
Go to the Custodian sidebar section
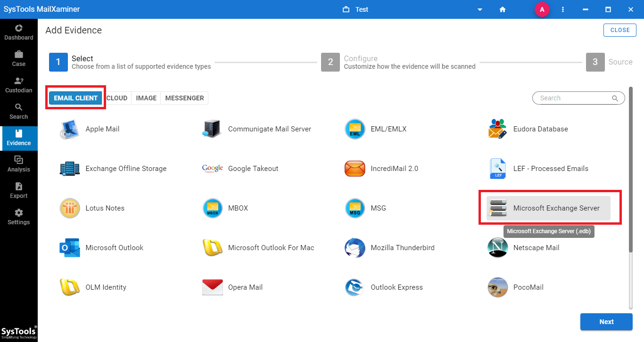[x=19, y=85]
